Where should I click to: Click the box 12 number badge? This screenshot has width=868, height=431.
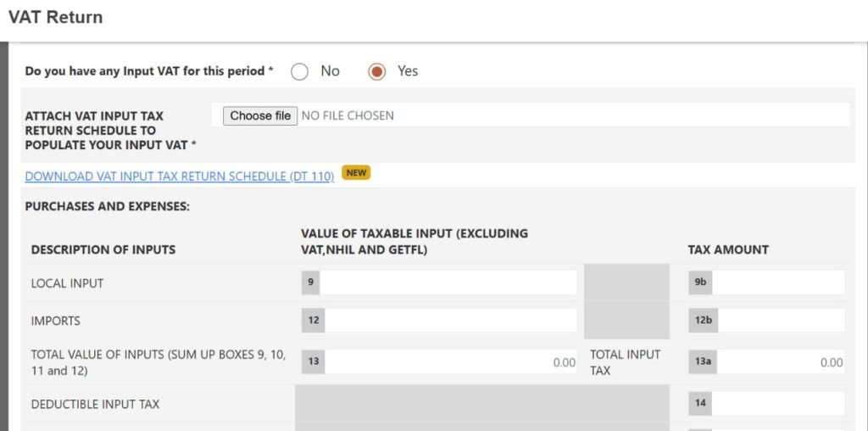[314, 321]
